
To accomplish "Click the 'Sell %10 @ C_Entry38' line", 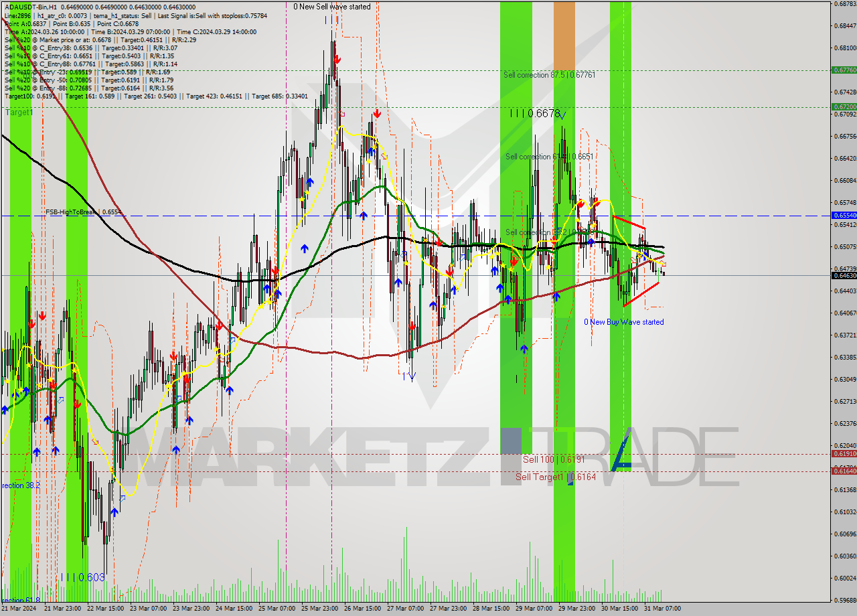I will pos(90,48).
